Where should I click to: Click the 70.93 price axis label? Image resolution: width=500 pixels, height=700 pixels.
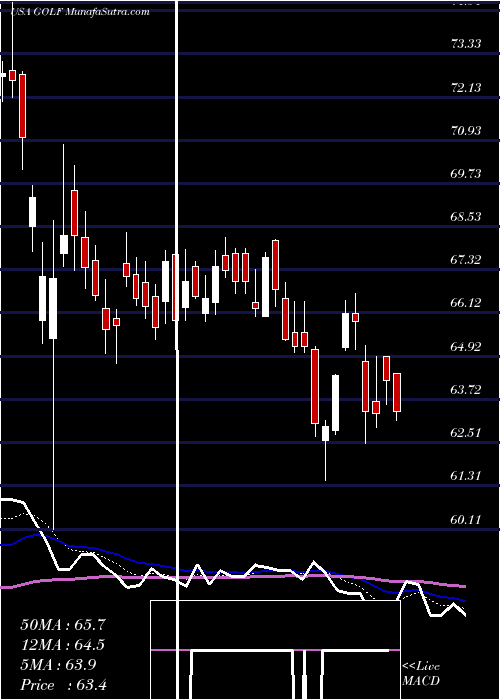(x=466, y=130)
